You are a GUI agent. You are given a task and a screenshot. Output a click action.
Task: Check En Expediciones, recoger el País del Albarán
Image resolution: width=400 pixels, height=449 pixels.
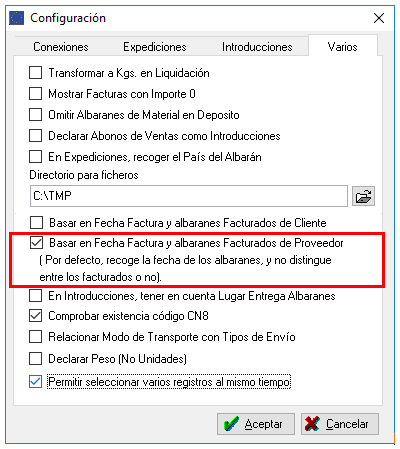pyautogui.click(x=36, y=157)
